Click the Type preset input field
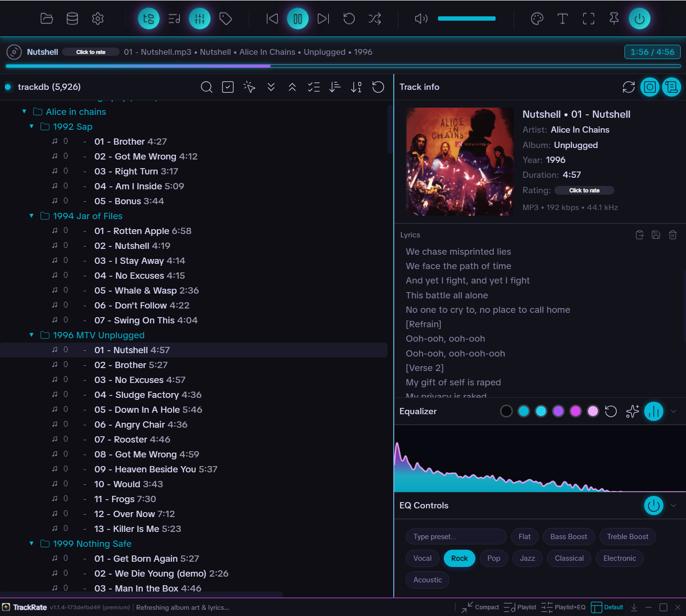The width and height of the screenshot is (686, 616). [x=455, y=536]
